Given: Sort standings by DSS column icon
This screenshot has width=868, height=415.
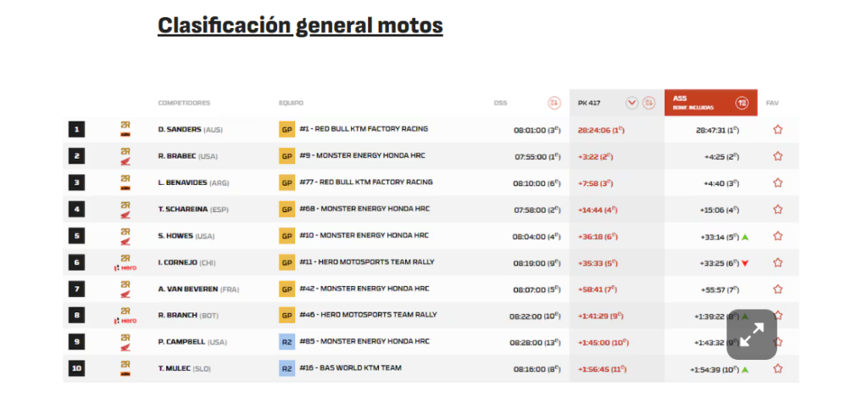Looking at the screenshot, I should (554, 103).
